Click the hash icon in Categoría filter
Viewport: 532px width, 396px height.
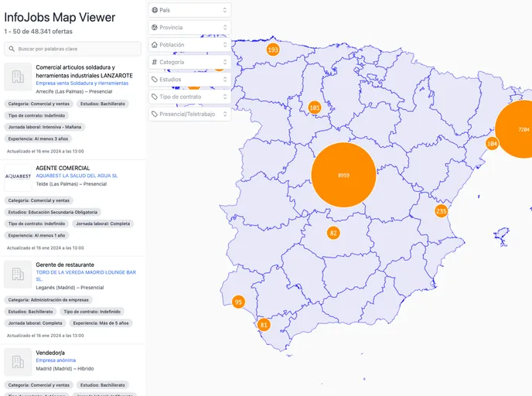[155, 62]
